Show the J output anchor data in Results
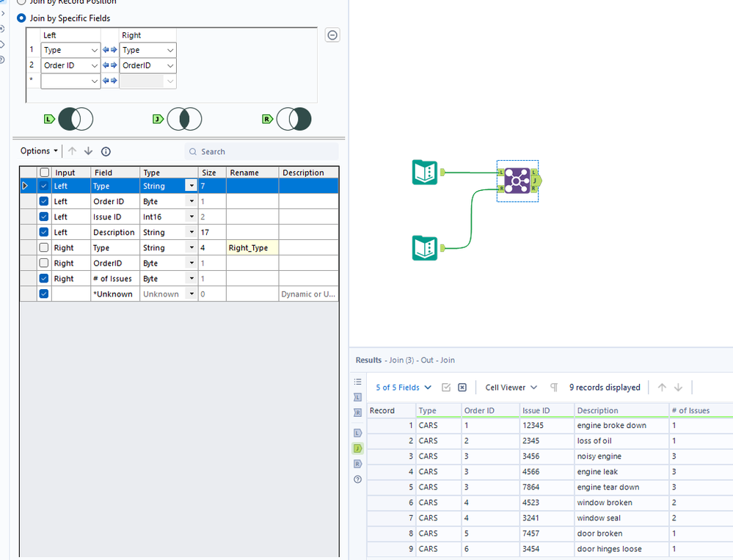This screenshot has width=733, height=560. point(358,448)
